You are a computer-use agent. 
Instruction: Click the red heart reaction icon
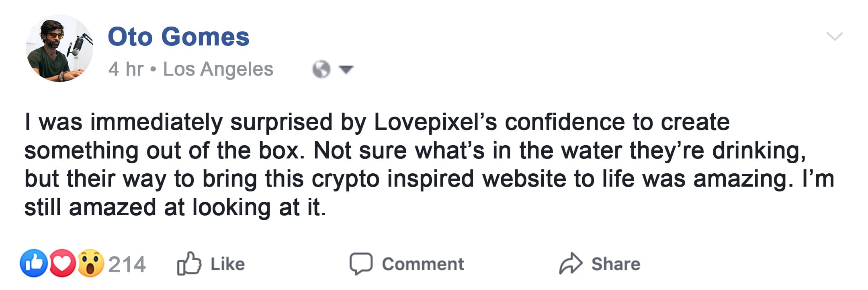[62, 263]
